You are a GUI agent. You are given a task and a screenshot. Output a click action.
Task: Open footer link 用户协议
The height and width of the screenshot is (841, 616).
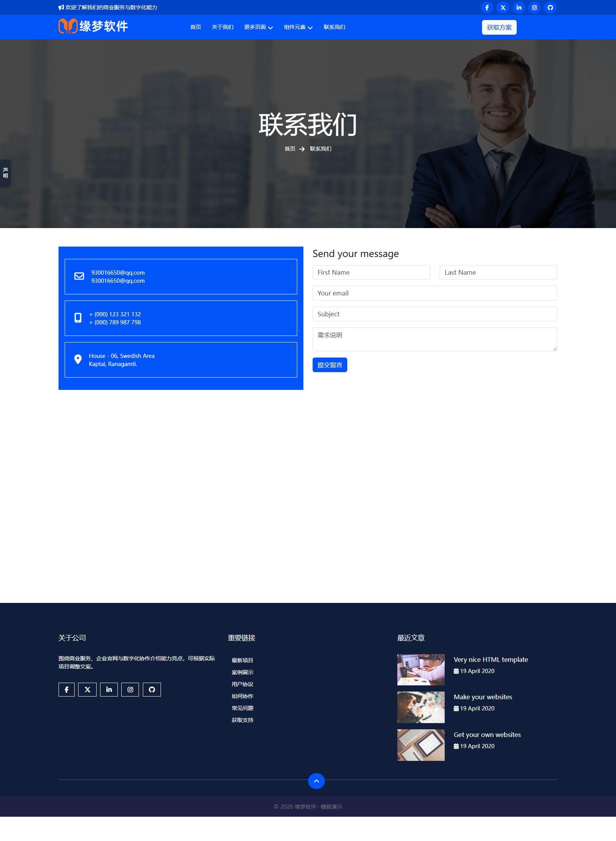[x=242, y=684]
